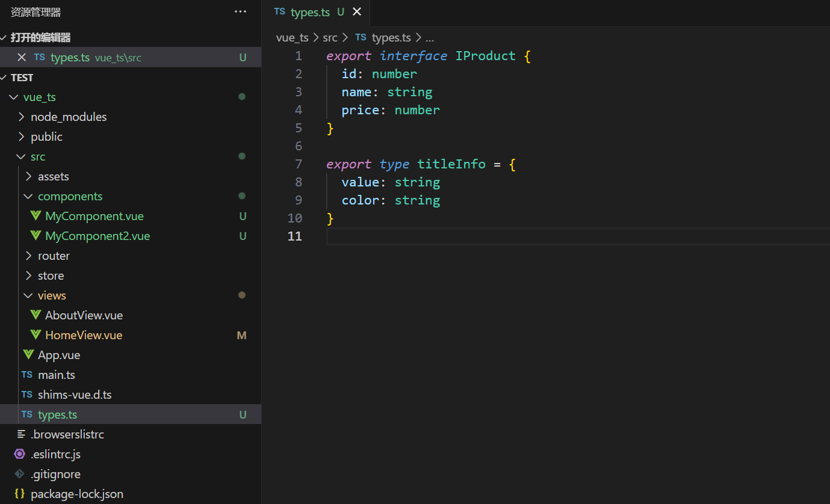Click the TS icon in the breadcrumb path

click(361, 37)
